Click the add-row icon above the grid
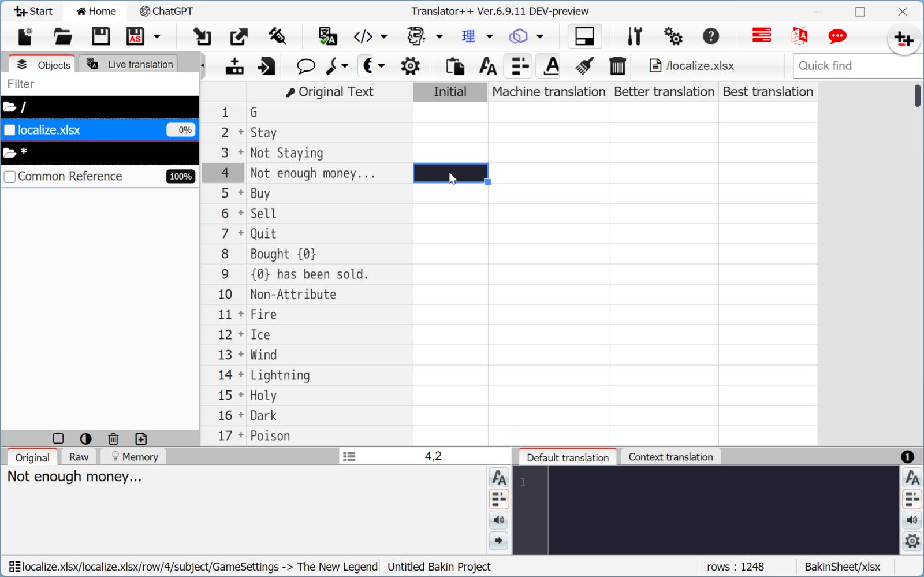The image size is (924, 577). pos(234,65)
